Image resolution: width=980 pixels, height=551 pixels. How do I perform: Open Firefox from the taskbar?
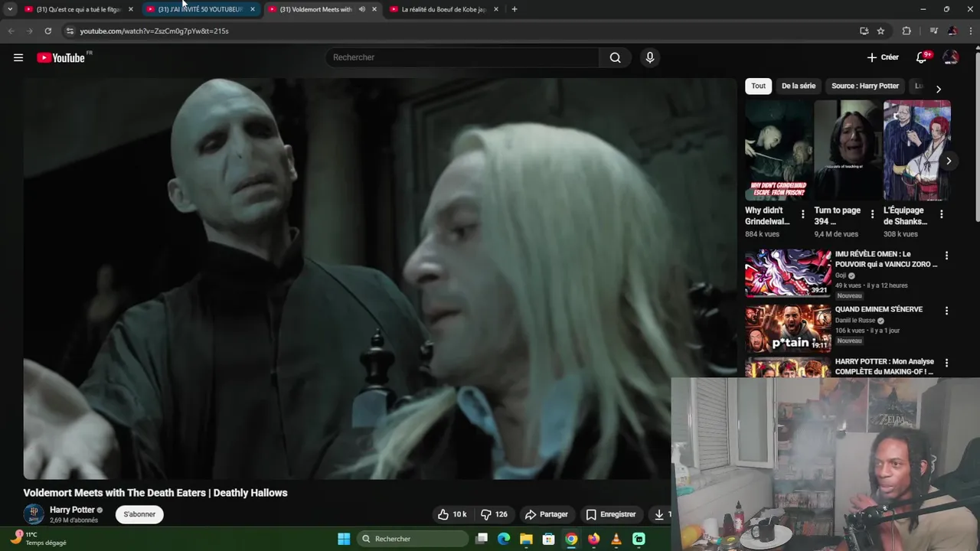[x=593, y=539]
